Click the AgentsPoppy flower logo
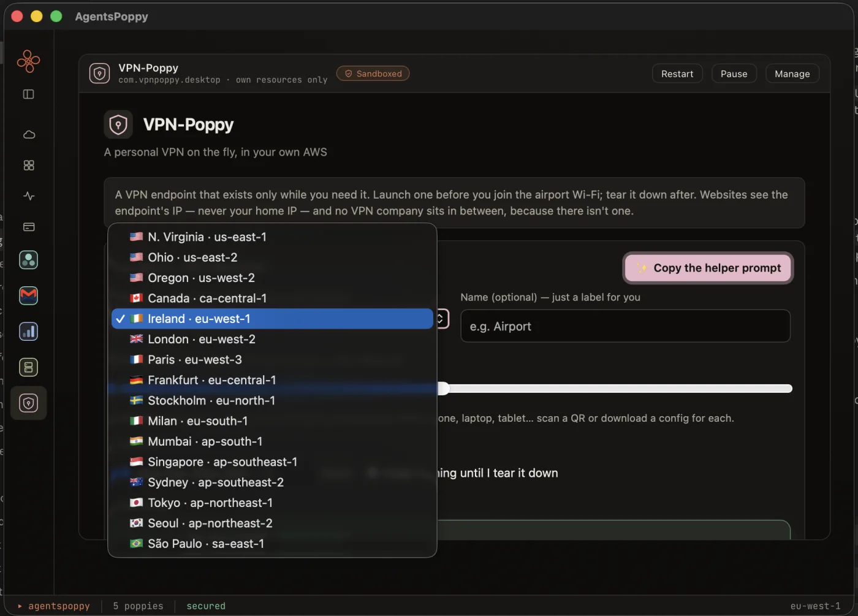Viewport: 858px width, 616px height. [x=28, y=61]
